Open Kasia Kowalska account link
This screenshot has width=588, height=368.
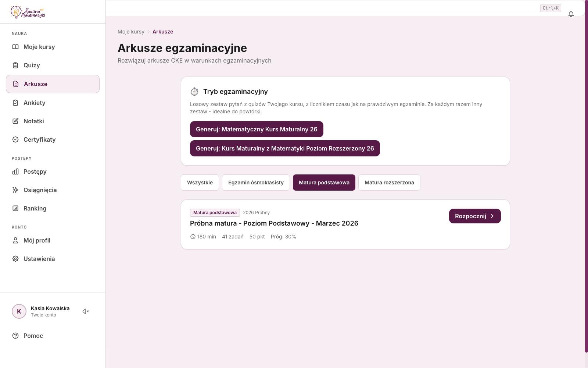(50, 311)
